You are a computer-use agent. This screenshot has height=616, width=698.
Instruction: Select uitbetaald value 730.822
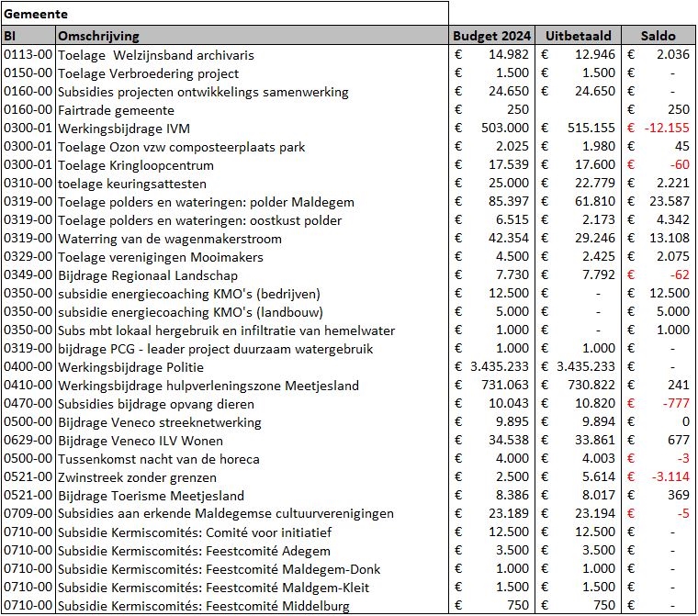tap(591, 385)
